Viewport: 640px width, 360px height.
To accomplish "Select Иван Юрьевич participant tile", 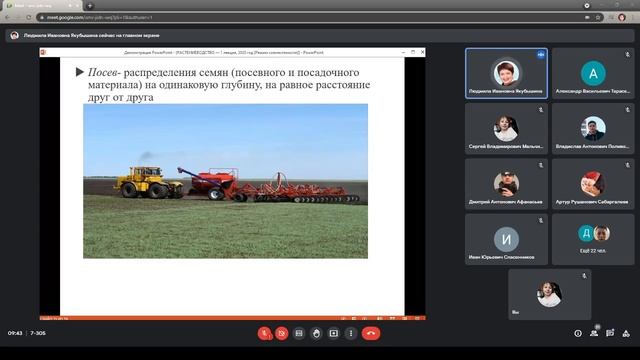I will [x=506, y=240].
